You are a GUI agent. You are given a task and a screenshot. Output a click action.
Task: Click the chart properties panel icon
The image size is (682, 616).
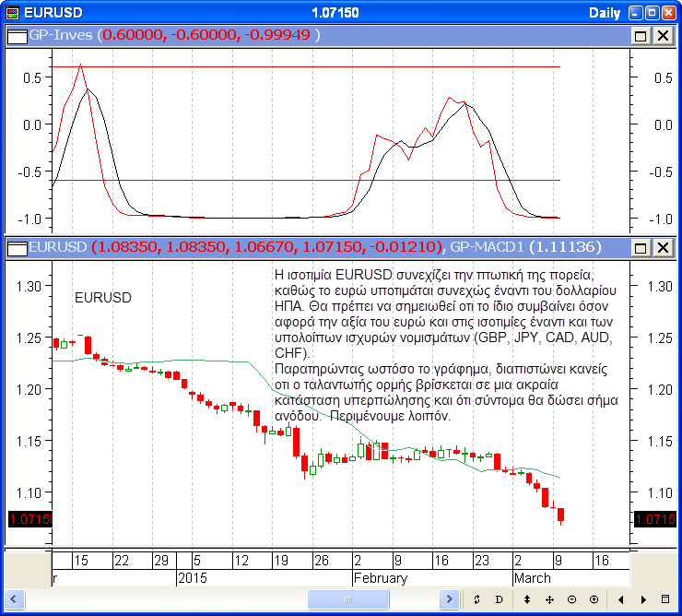(665, 599)
